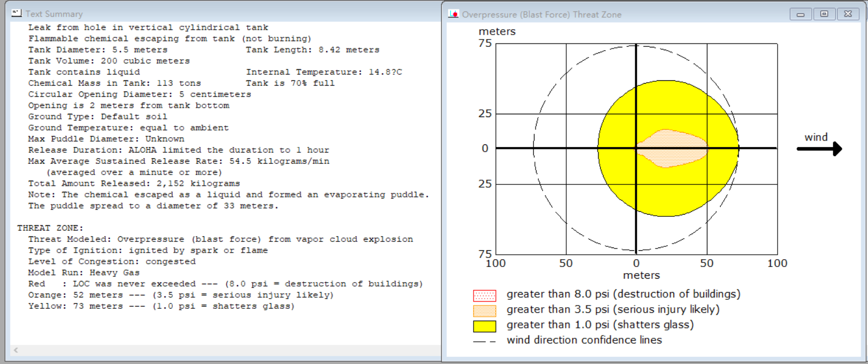Image resolution: width=868 pixels, height=364 pixels.
Task: Click 'Orange: 52 meters' threat line
Action: coord(181,295)
